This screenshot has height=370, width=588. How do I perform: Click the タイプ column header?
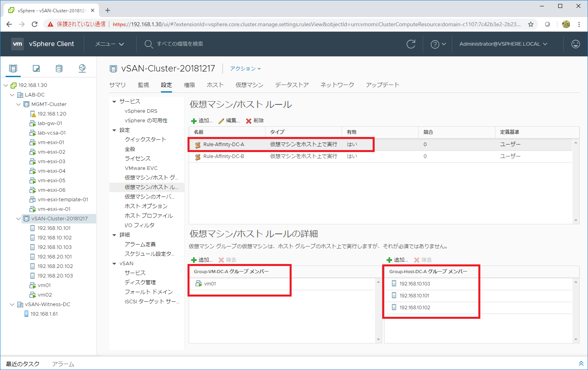(x=304, y=132)
